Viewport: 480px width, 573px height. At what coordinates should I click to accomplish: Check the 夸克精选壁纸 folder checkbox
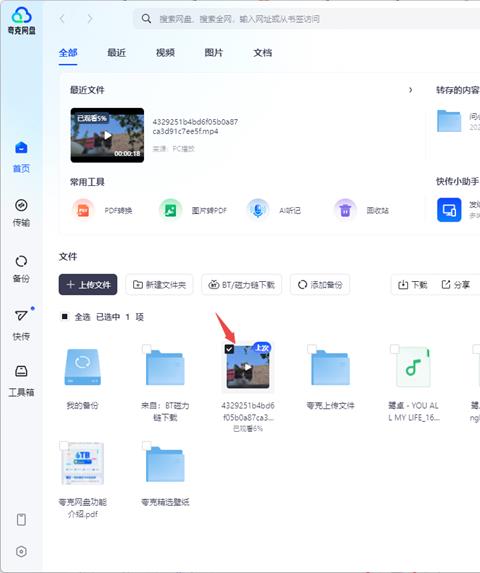pos(146,445)
